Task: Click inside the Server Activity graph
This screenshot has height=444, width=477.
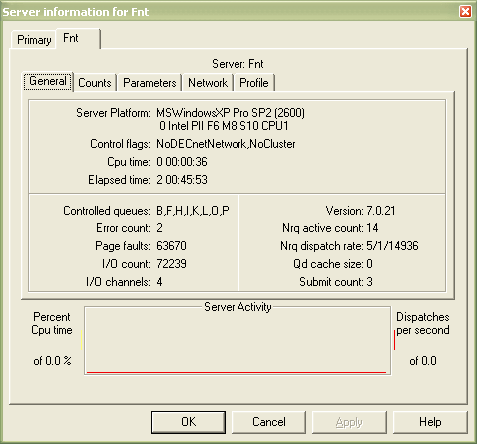Action: [237, 341]
